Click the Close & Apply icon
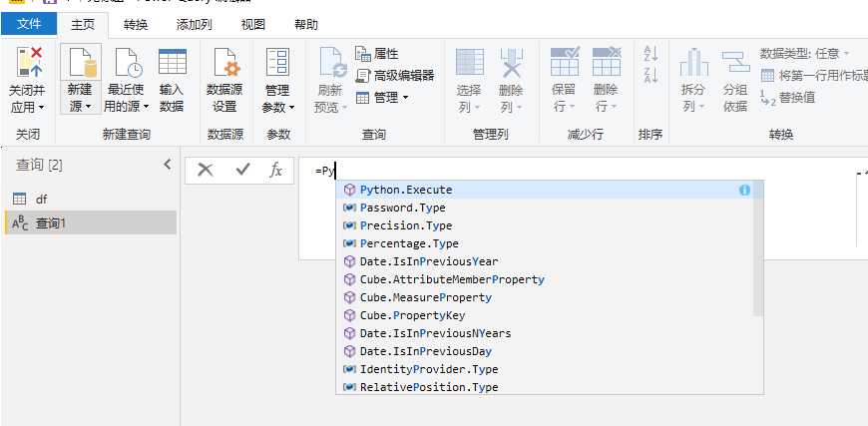Screen dimensions: 868x426 (x=29, y=62)
